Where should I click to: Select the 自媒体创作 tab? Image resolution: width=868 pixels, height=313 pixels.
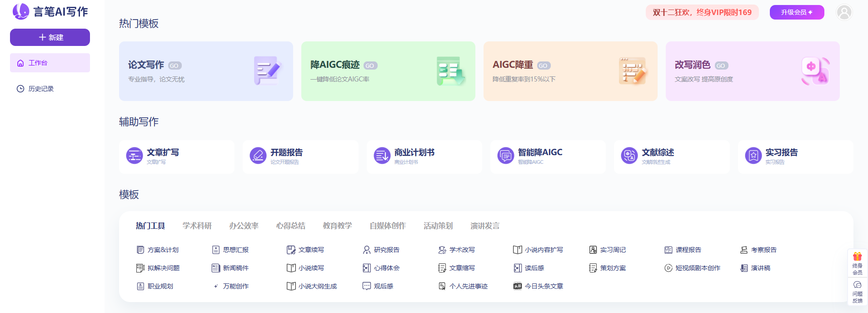pos(387,226)
